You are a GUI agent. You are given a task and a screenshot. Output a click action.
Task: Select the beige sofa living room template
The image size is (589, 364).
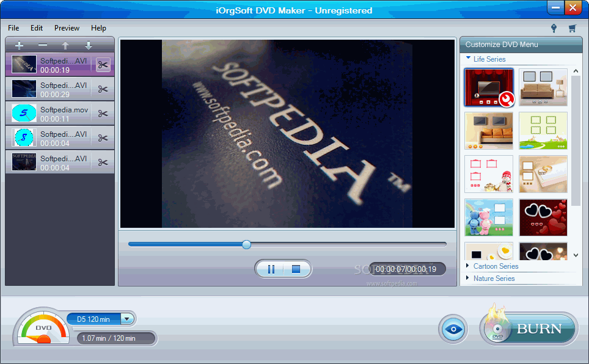pos(543,87)
